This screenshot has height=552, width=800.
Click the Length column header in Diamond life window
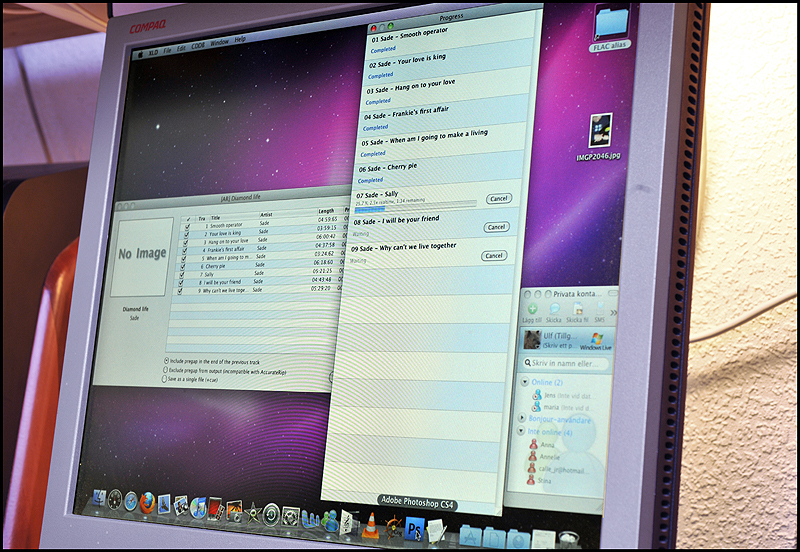[326, 211]
